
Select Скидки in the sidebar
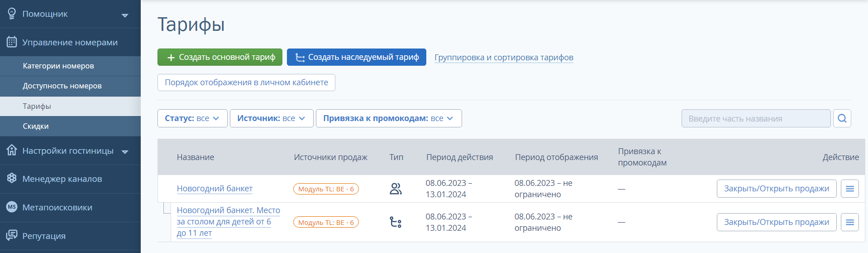coord(36,126)
